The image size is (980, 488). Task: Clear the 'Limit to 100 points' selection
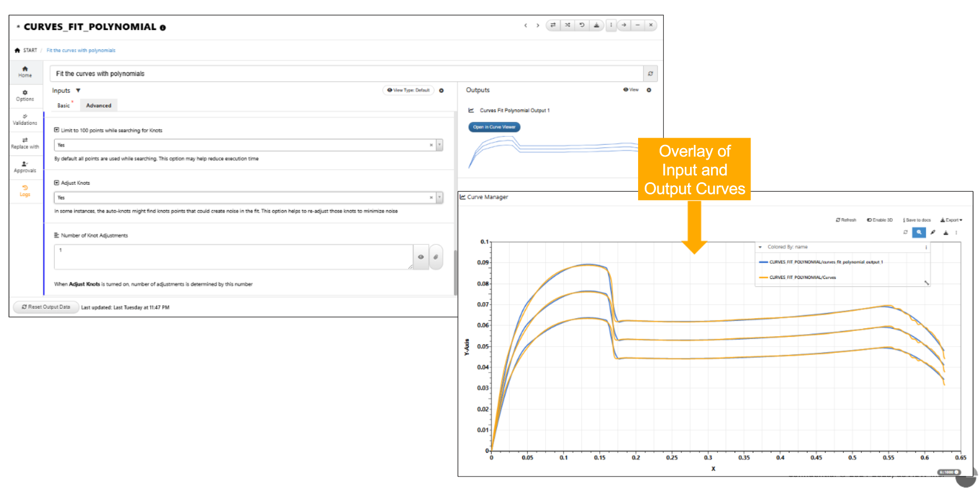[431, 145]
